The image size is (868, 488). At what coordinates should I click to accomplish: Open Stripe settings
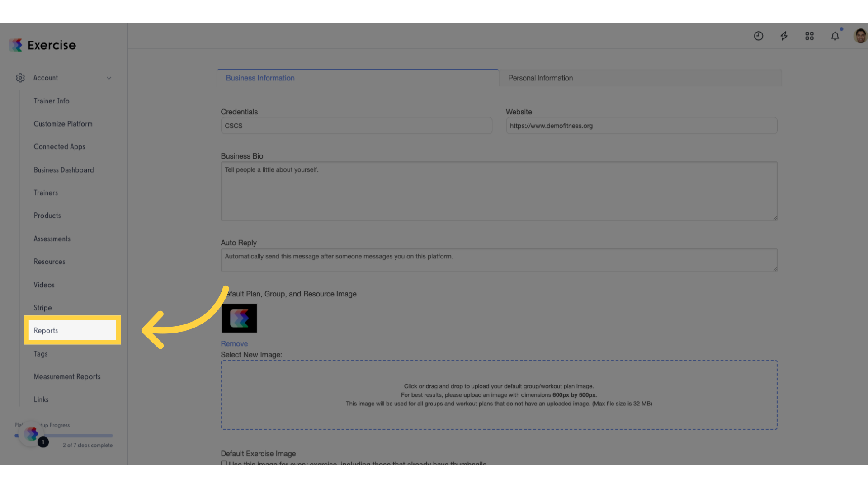tap(42, 307)
